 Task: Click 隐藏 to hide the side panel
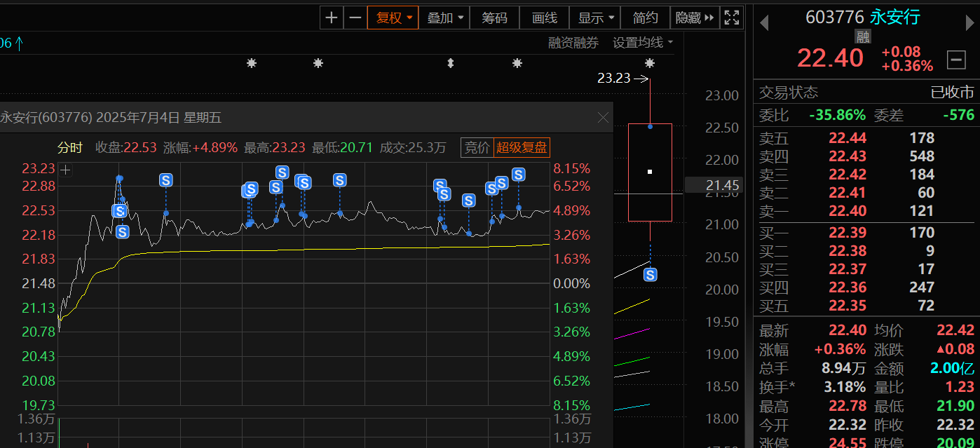click(x=695, y=18)
